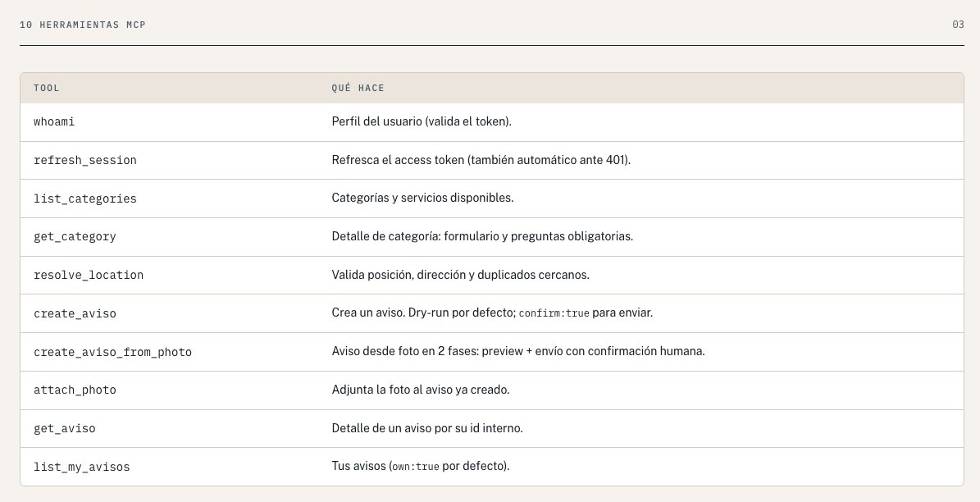Select the resolve_location tool name
This screenshot has width=980, height=502.
(89, 275)
